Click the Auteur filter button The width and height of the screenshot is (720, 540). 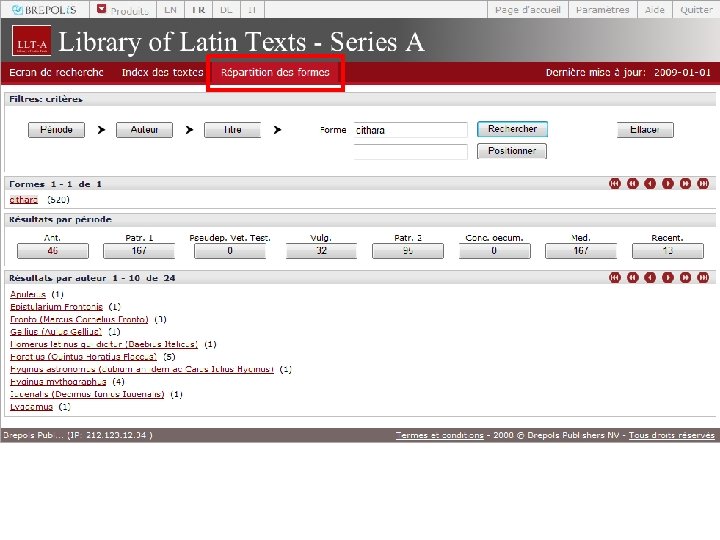click(144, 130)
